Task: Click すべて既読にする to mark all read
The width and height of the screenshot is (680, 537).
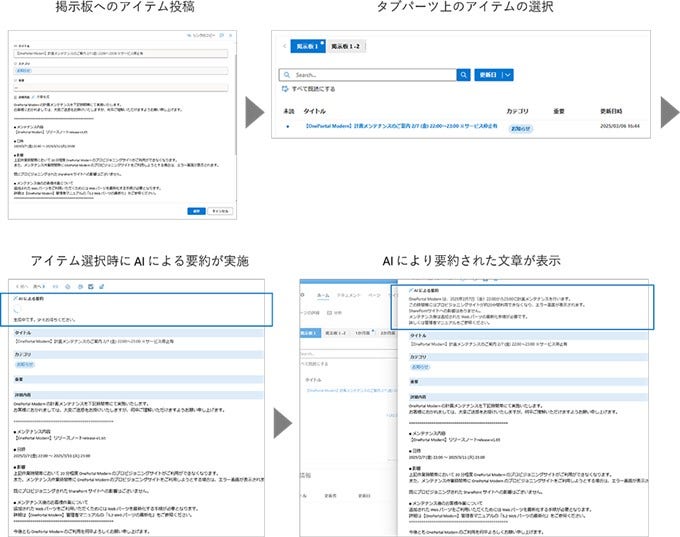Action: point(313,89)
